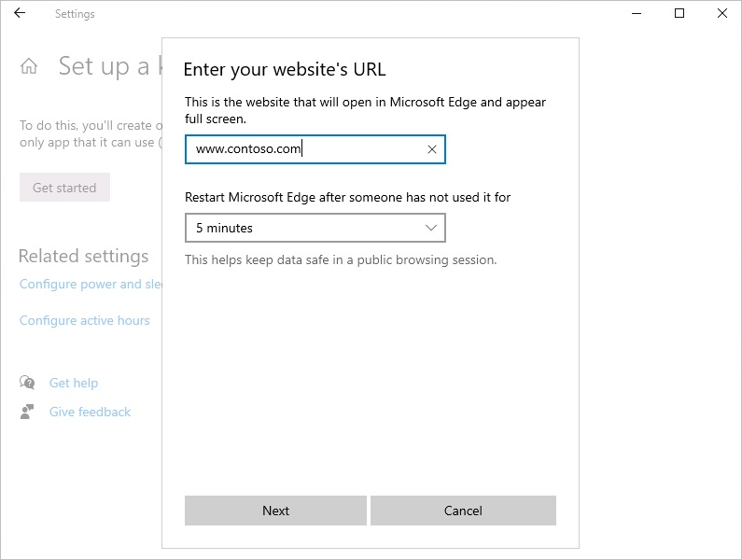Screen dimensions: 742x560
Task: Click the Get started button
Action: (x=64, y=188)
